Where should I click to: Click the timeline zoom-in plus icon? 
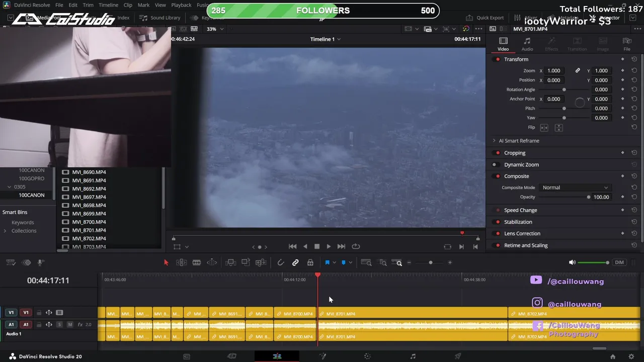tap(450, 262)
